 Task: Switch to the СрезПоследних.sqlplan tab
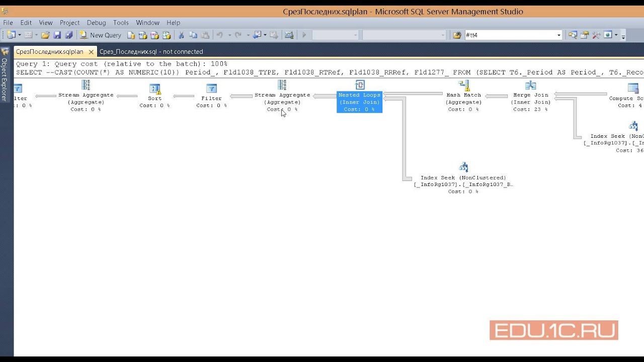[x=49, y=52]
